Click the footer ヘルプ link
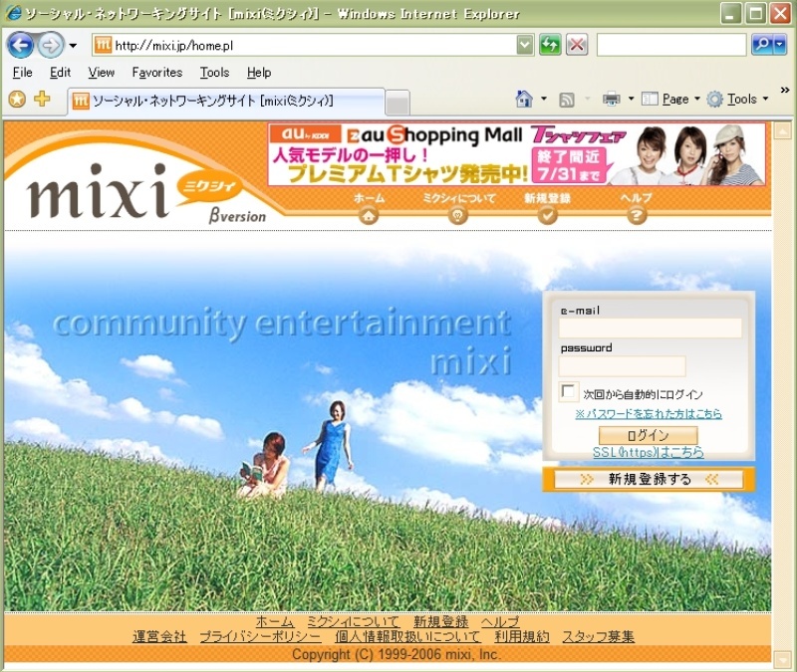 click(x=501, y=621)
